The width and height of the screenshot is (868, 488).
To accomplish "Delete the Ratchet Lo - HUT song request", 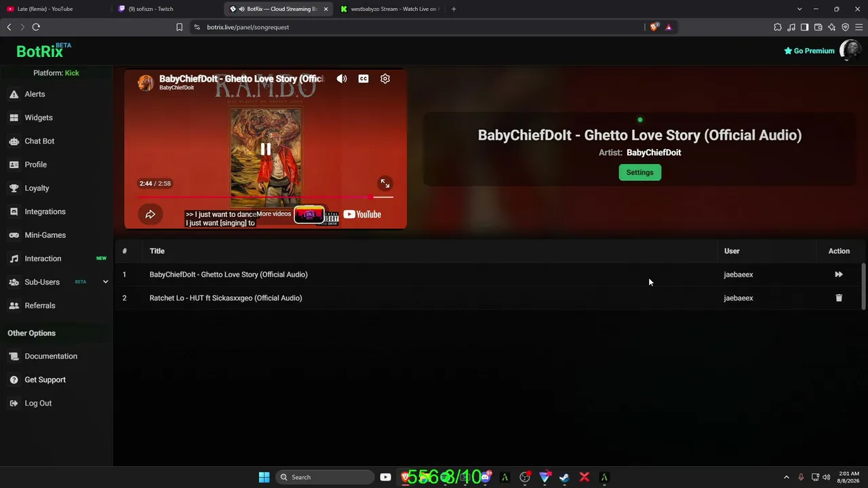I will click(839, 298).
